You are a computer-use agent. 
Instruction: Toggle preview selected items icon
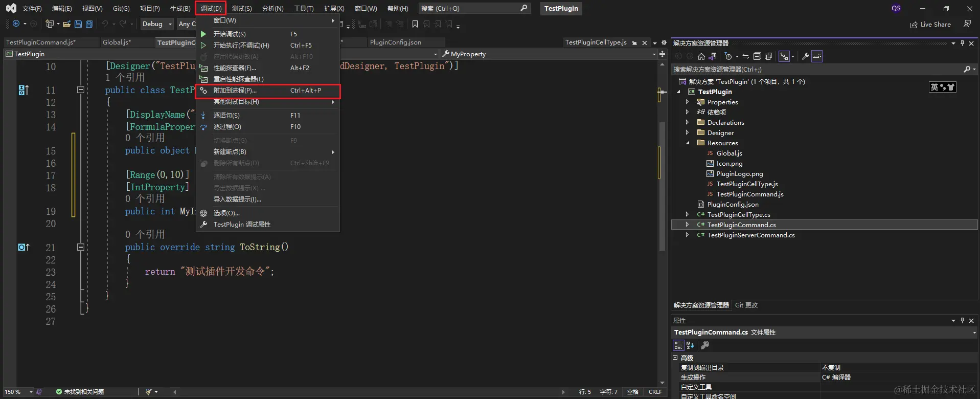coord(817,56)
